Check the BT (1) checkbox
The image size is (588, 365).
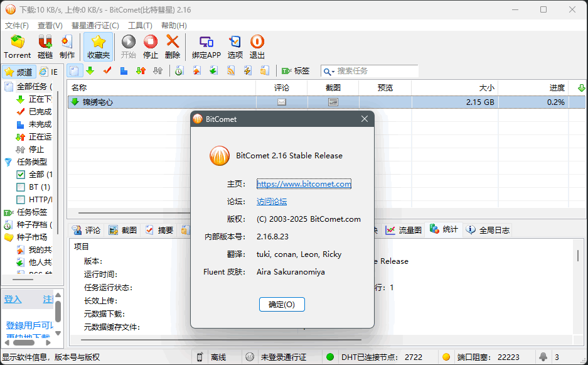pyautogui.click(x=21, y=187)
